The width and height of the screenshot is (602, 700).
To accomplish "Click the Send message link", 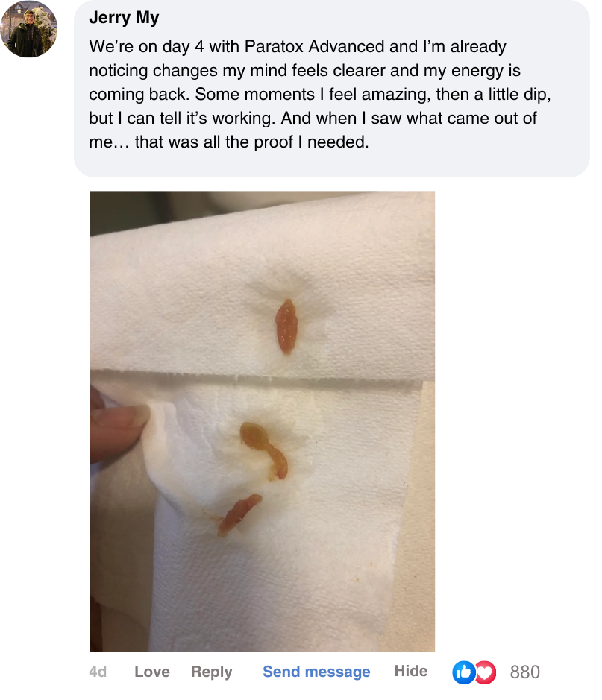I will (x=316, y=672).
